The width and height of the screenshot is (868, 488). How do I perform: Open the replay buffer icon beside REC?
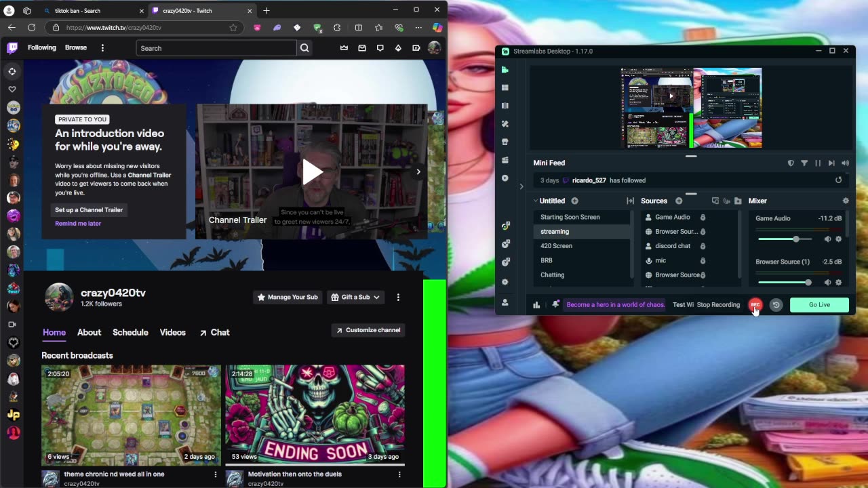click(776, 305)
